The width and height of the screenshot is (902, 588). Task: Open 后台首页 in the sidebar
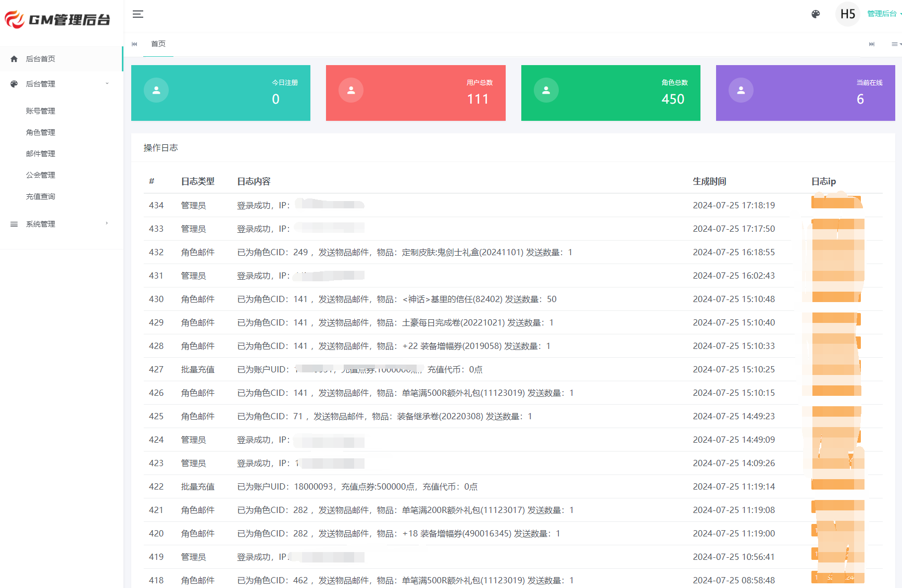[x=61, y=59]
